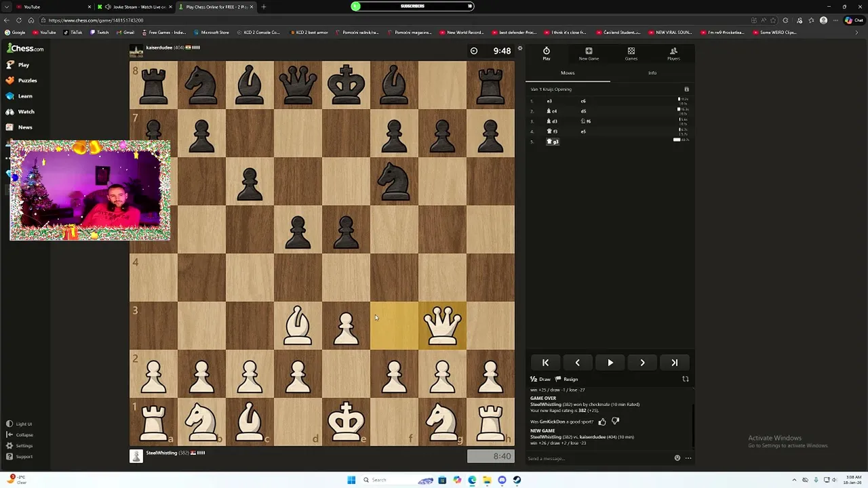
Task: Click the white king on e1
Action: 346,422
